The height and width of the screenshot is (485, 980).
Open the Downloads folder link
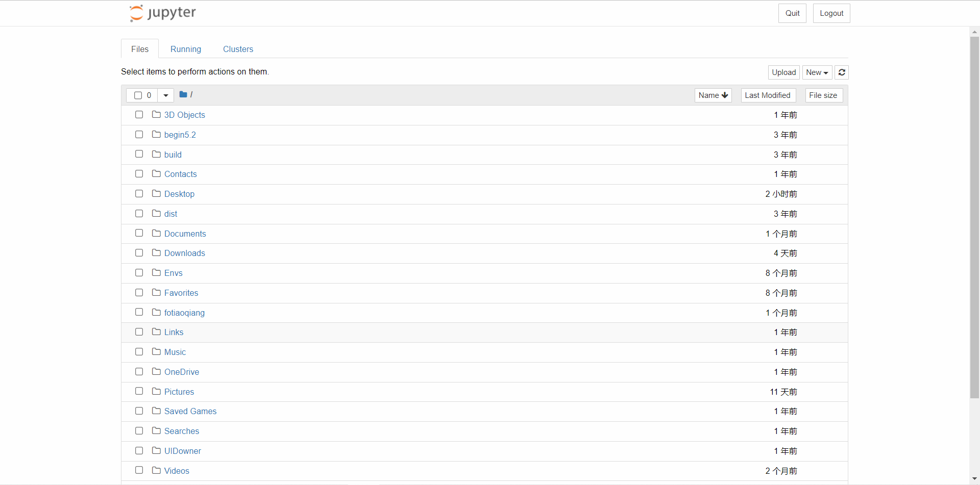tap(185, 253)
